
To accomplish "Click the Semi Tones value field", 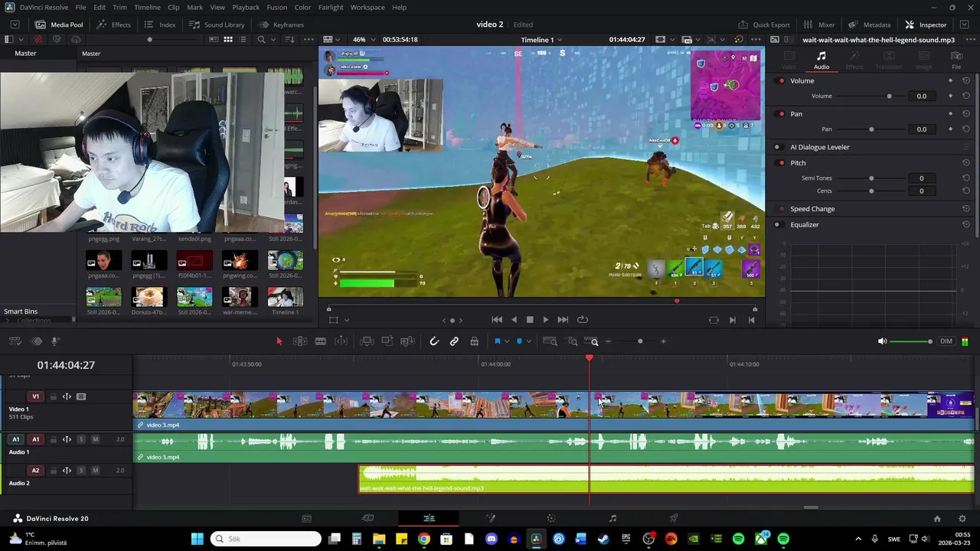I will pos(921,178).
